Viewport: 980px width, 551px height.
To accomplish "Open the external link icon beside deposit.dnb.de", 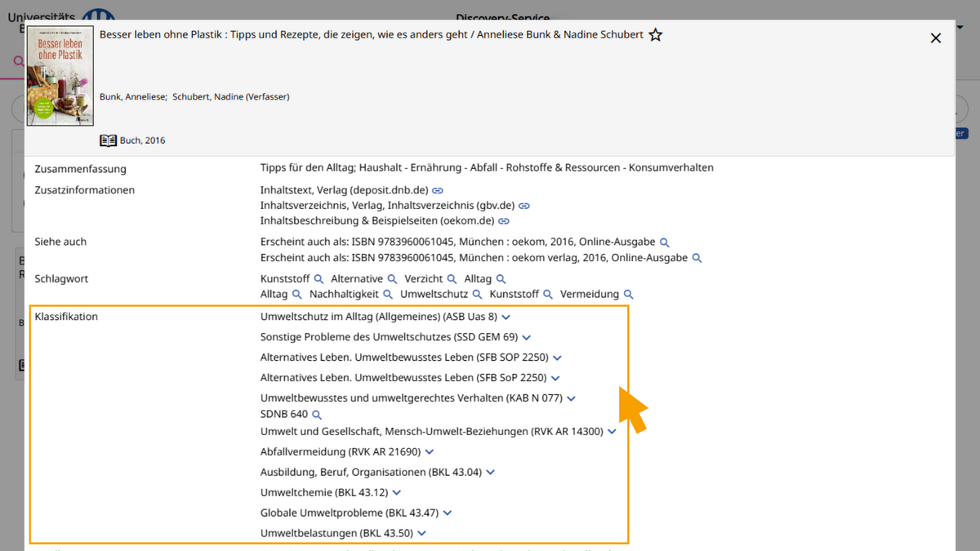I will (x=438, y=189).
